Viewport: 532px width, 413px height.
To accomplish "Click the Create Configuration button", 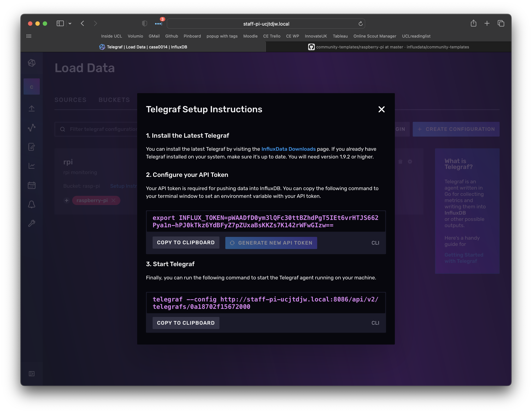I will click(x=456, y=129).
